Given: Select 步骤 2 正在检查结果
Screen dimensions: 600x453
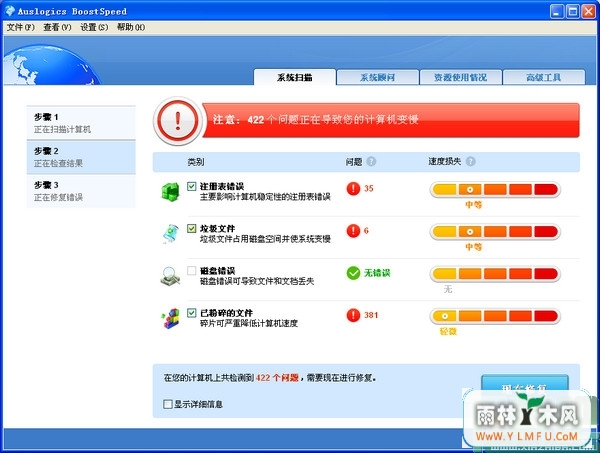Looking at the screenshot, I should coord(81,157).
